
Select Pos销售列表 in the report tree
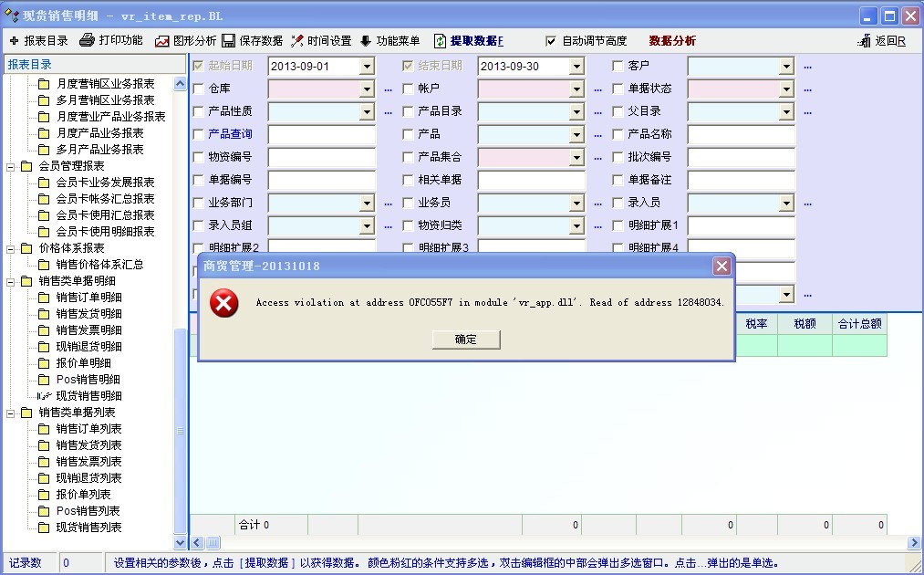(88, 511)
